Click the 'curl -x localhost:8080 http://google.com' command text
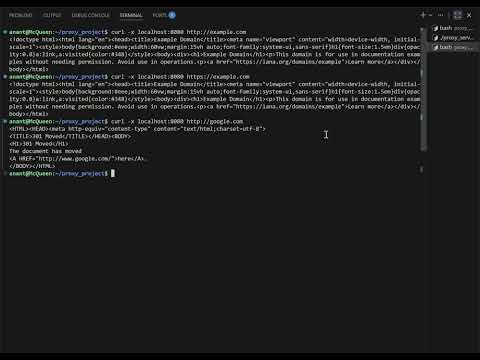This screenshot has height=360, width=480. click(x=177, y=121)
